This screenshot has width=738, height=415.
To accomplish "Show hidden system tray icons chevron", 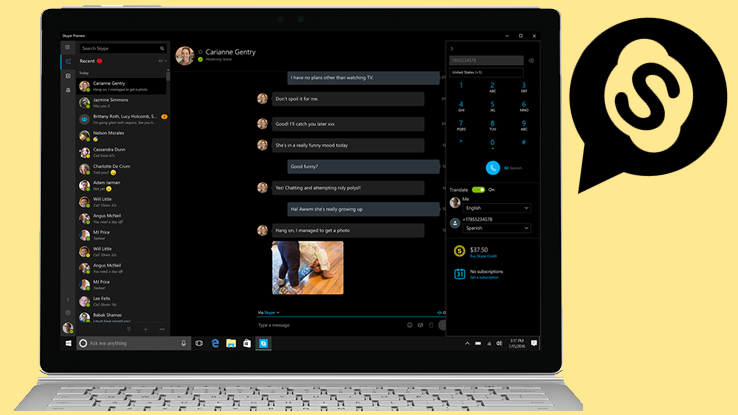I will point(467,343).
